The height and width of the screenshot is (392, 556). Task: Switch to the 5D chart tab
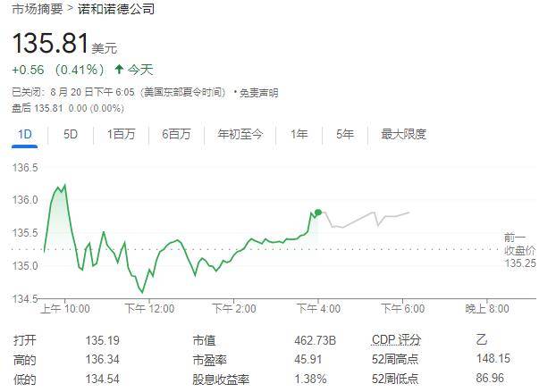[71, 134]
